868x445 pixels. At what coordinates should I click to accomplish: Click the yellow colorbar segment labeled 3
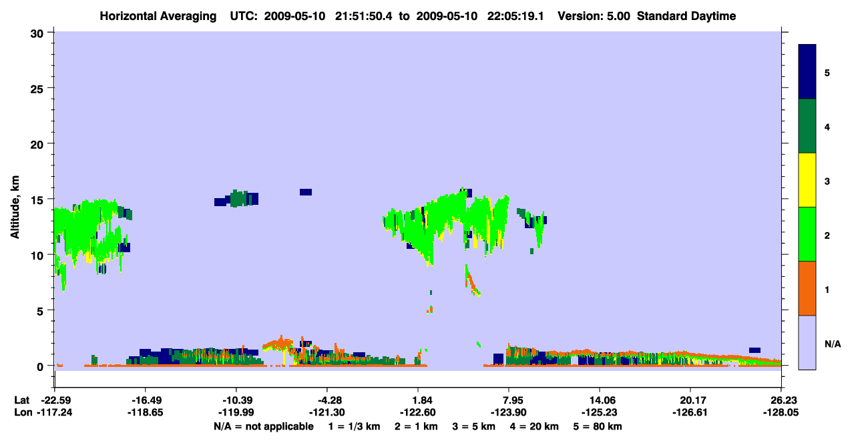(x=807, y=180)
